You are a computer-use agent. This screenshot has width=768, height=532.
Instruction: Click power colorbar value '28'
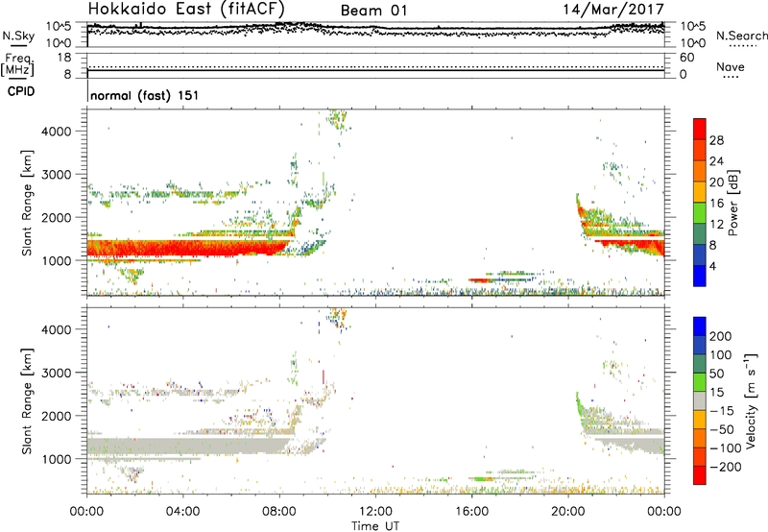pos(716,140)
